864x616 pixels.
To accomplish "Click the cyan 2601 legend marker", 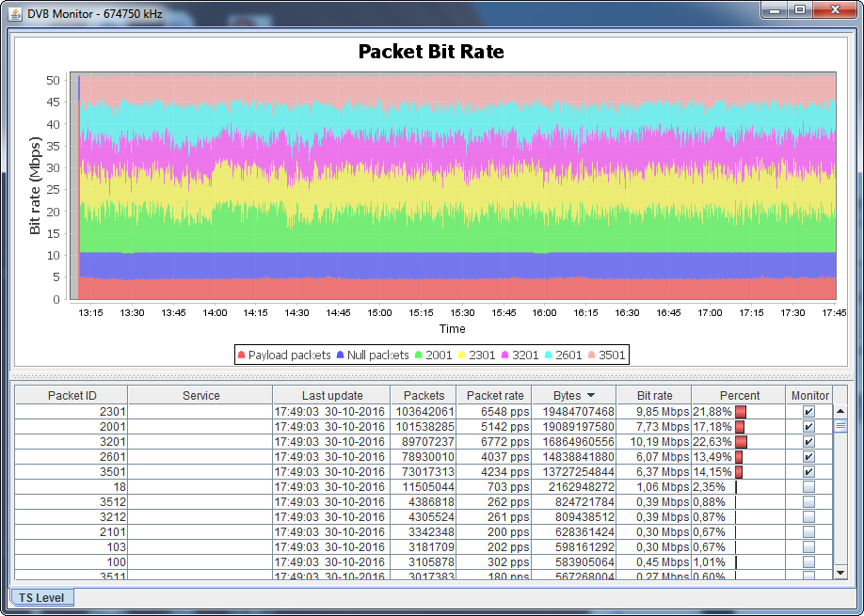I will coord(549,355).
